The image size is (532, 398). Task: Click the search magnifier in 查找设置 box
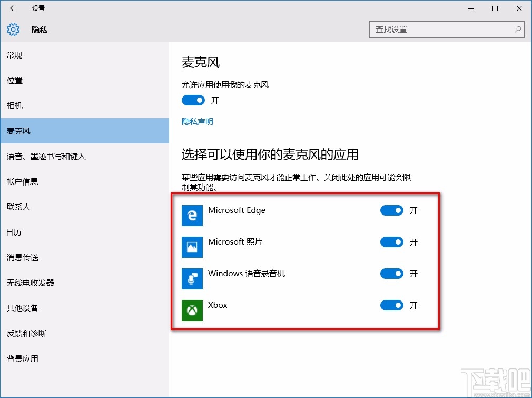click(x=518, y=30)
